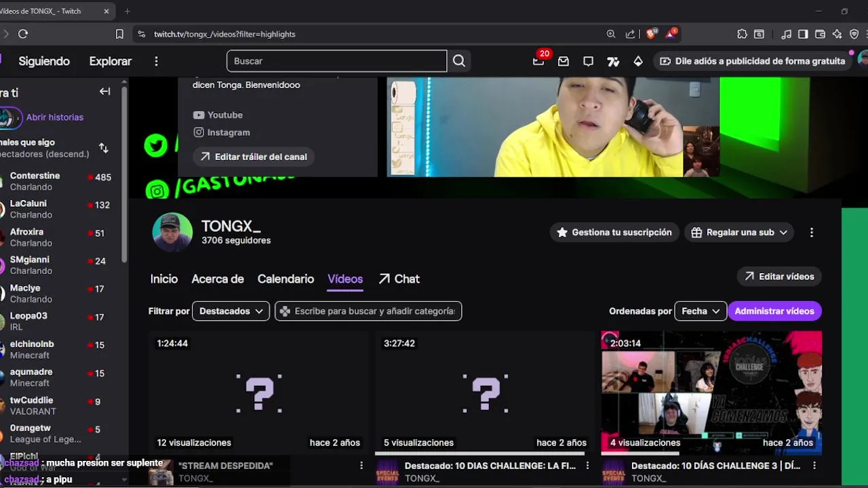Open channel options three dots menu
Screen dimensions: 868x488
812,232
